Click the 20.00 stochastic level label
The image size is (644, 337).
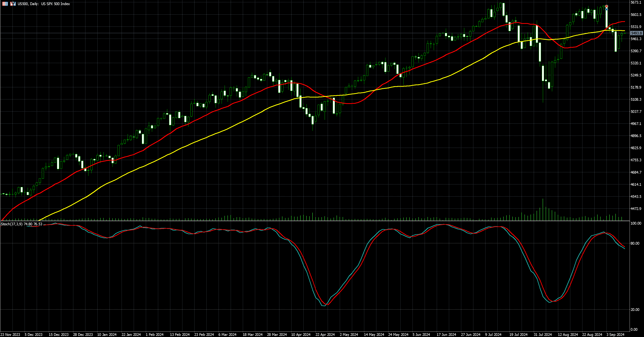[x=635, y=310]
